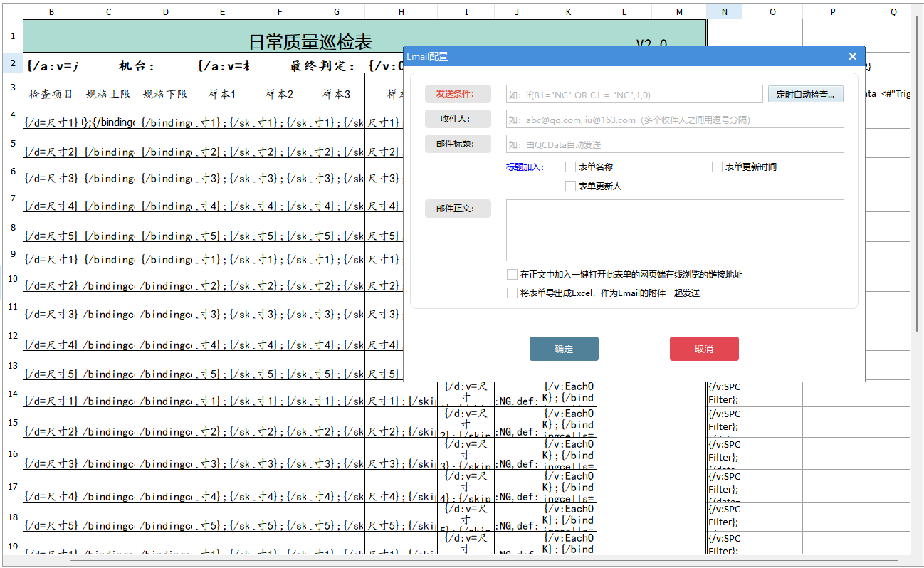Select row 2 header in the spreadsheet

(11, 63)
